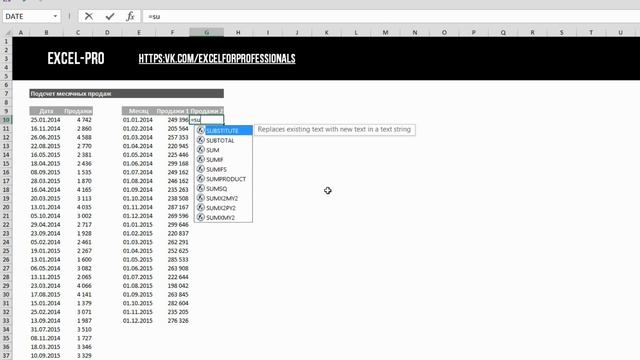Click the Name Box showing DATE
This screenshot has height=360, width=640.
coord(27,16)
